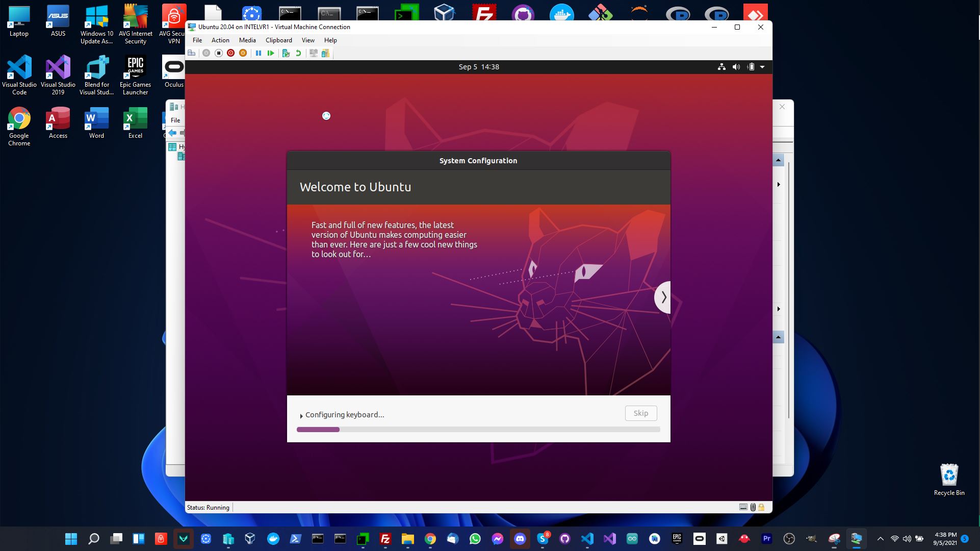Viewport: 980px width, 551px height.
Task: Click the Checkpoint toolbar icon
Action: 286,53
